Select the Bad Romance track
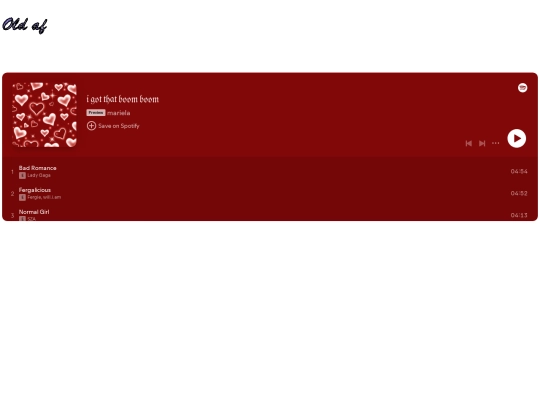 click(270, 172)
